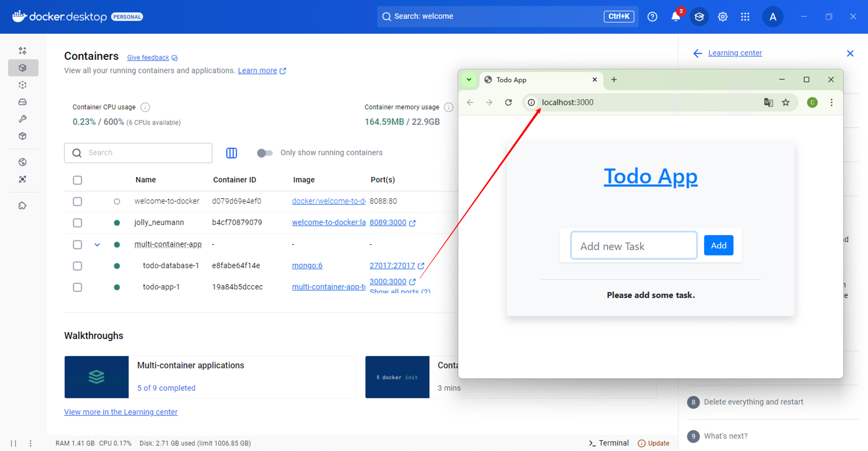Open notifications bell with 2 badge
The width and height of the screenshot is (868, 451).
(676, 16)
